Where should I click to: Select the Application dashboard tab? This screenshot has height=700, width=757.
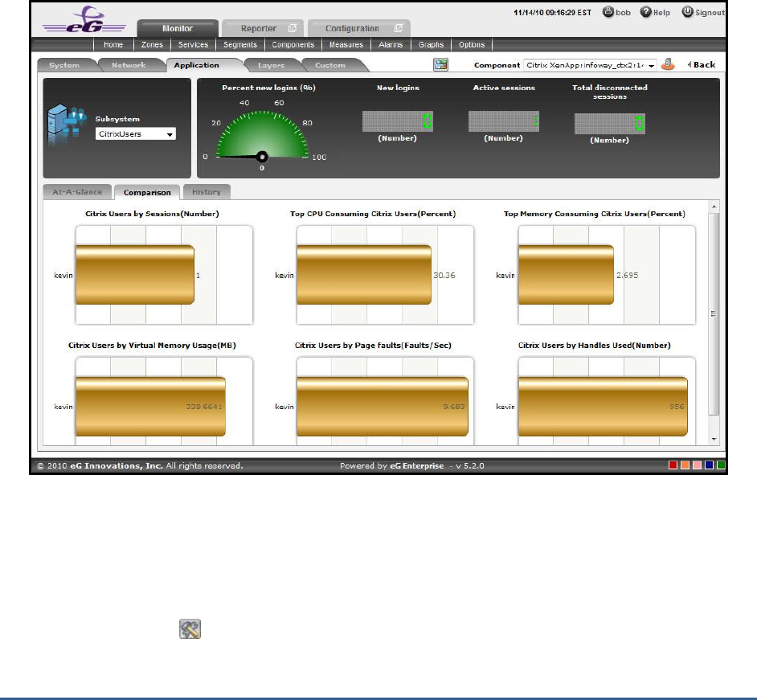197,65
